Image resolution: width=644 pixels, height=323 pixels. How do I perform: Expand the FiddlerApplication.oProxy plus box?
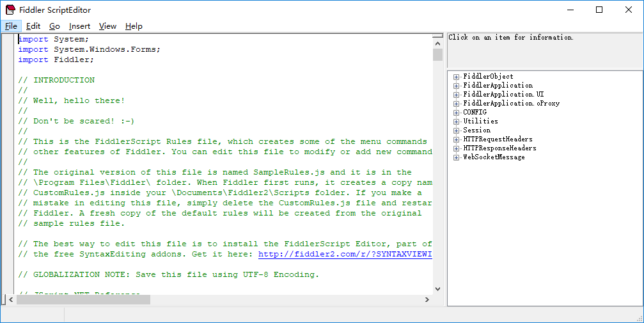point(456,104)
